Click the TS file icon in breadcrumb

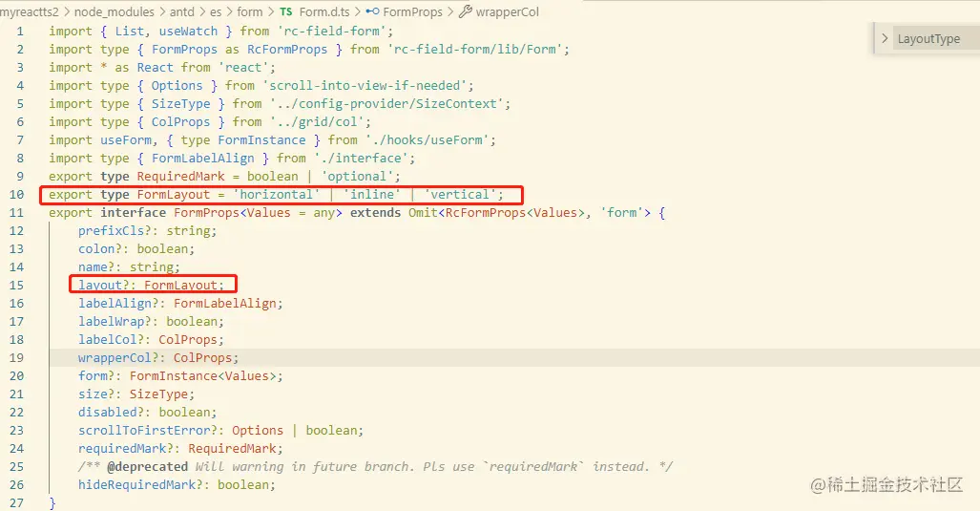coord(285,11)
